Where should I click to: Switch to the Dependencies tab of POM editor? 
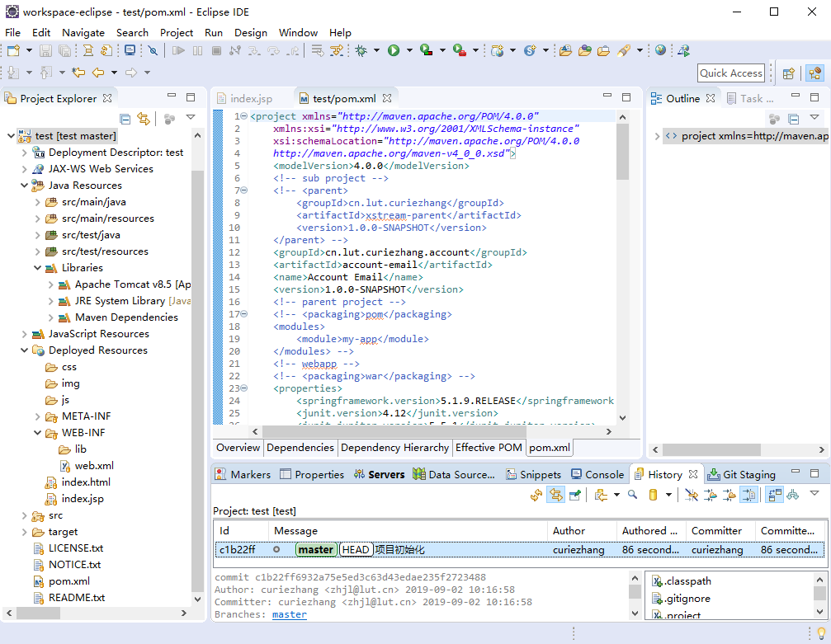pos(300,448)
